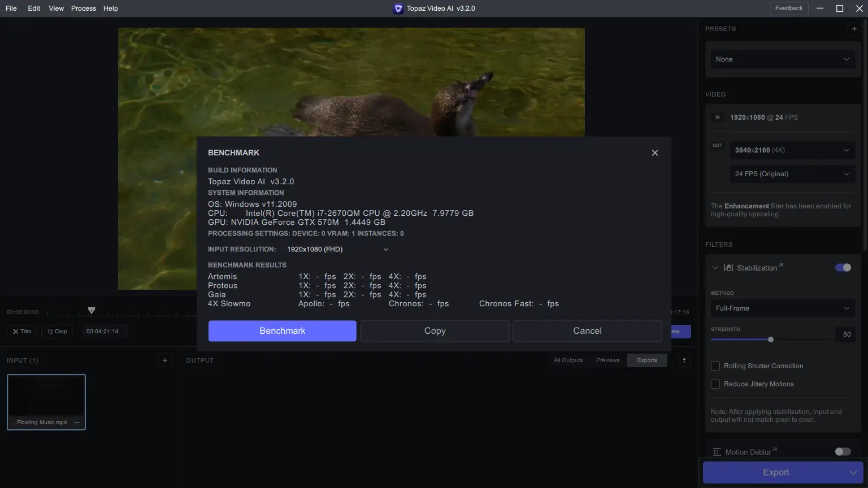Image resolution: width=868 pixels, height=488 pixels.
Task: Click the Feedback button
Action: (x=789, y=8)
